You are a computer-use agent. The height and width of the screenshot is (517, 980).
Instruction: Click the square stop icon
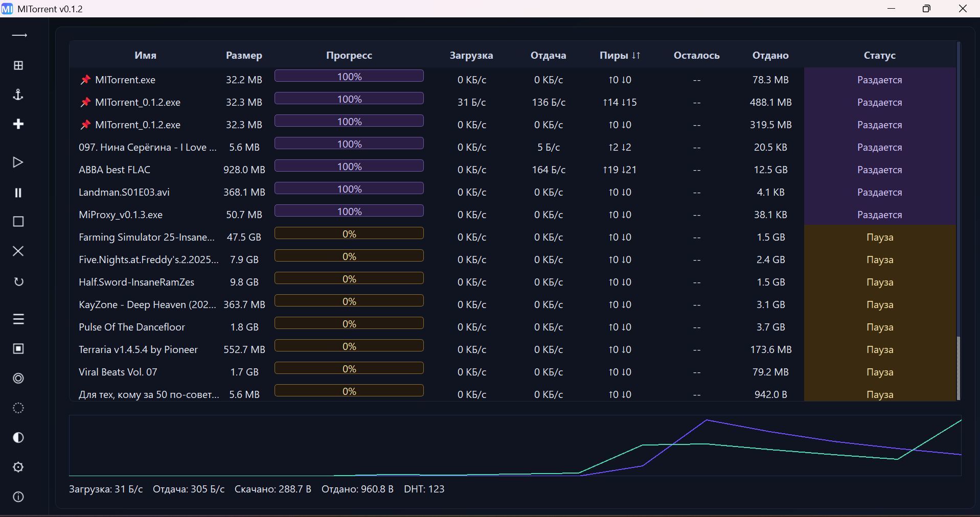click(x=18, y=222)
